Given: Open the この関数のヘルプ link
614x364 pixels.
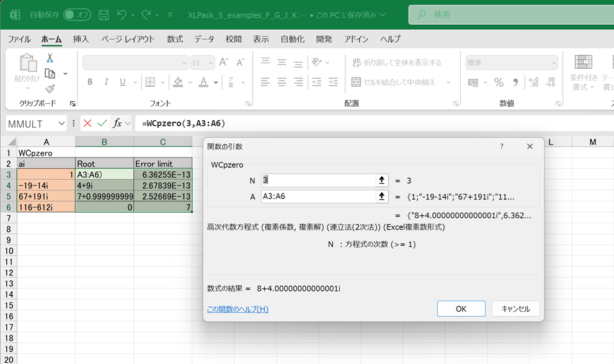Looking at the screenshot, I should click(x=238, y=309).
